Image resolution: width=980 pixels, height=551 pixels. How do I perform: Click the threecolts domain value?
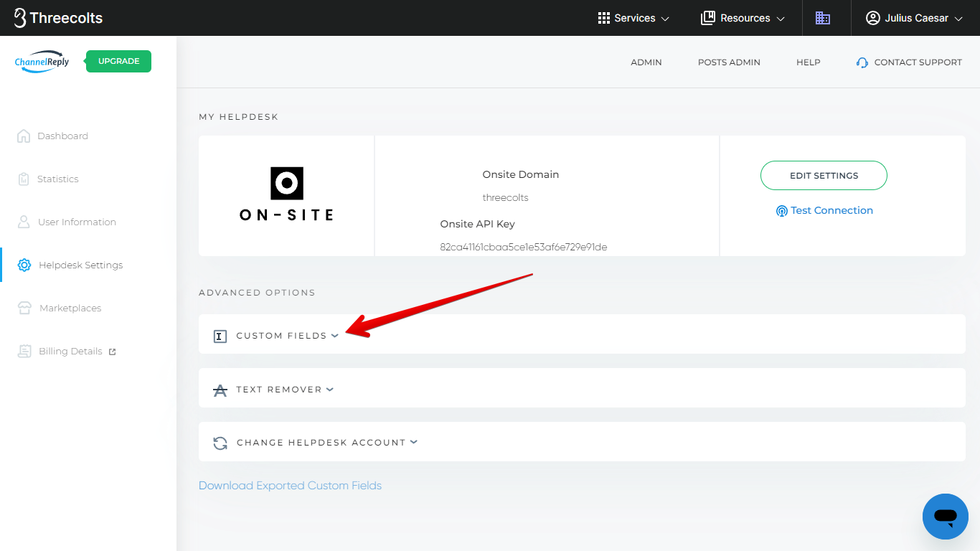[x=506, y=197]
